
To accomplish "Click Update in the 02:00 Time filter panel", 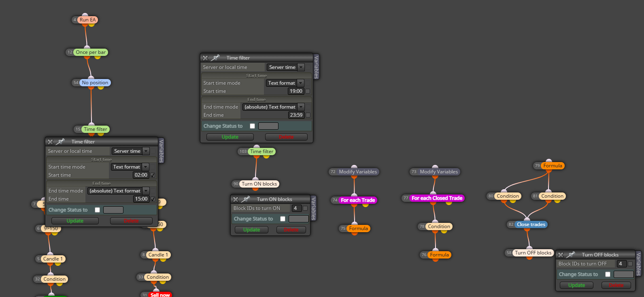I will click(x=75, y=221).
